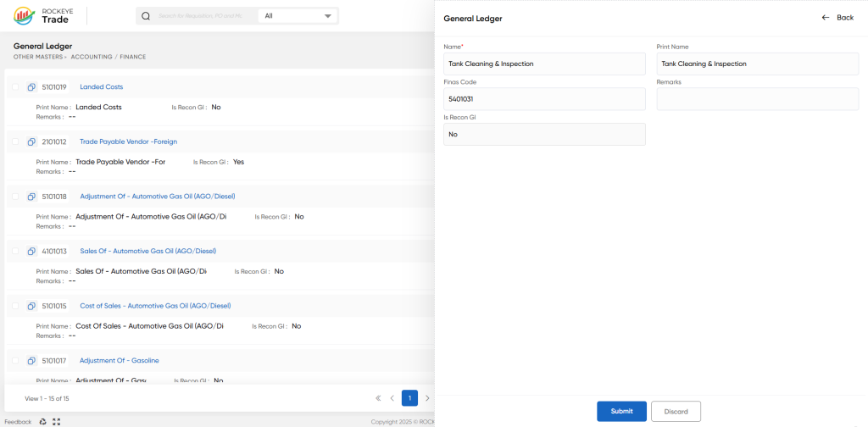
Task: Click the refresh icon beside Feedback
Action: 42,422
